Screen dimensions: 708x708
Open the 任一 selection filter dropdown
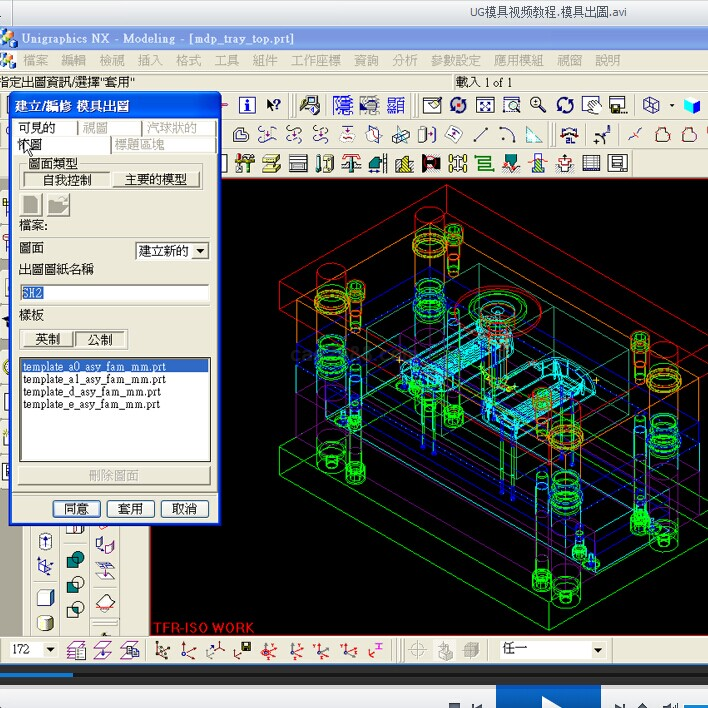pyautogui.click(x=597, y=650)
